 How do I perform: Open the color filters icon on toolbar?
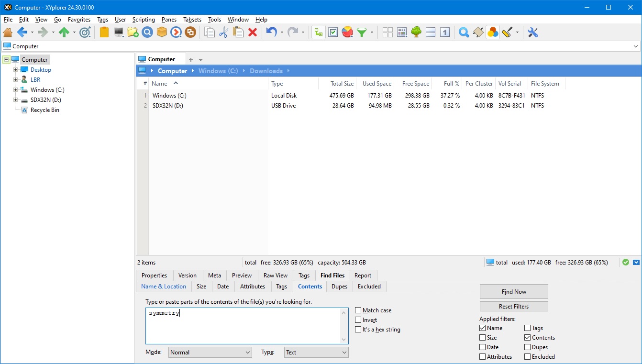(x=492, y=32)
